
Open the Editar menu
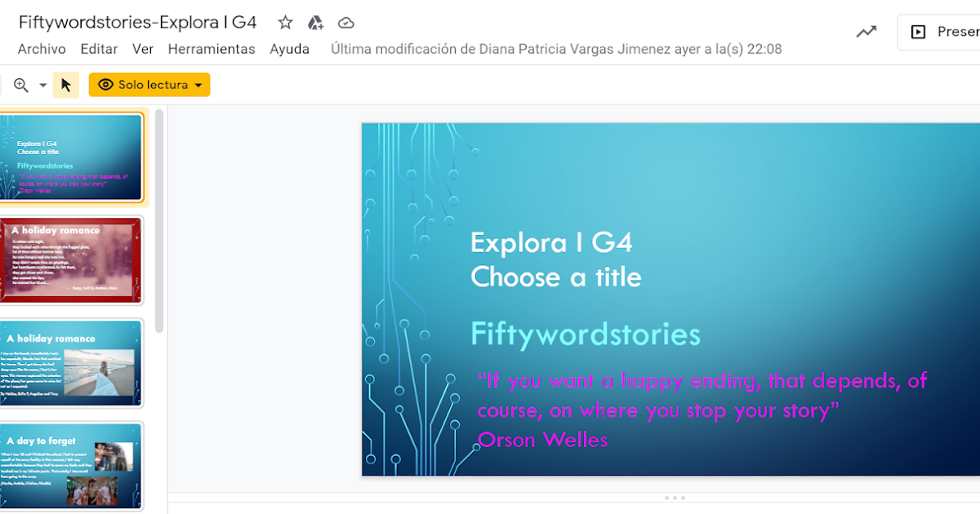point(99,49)
